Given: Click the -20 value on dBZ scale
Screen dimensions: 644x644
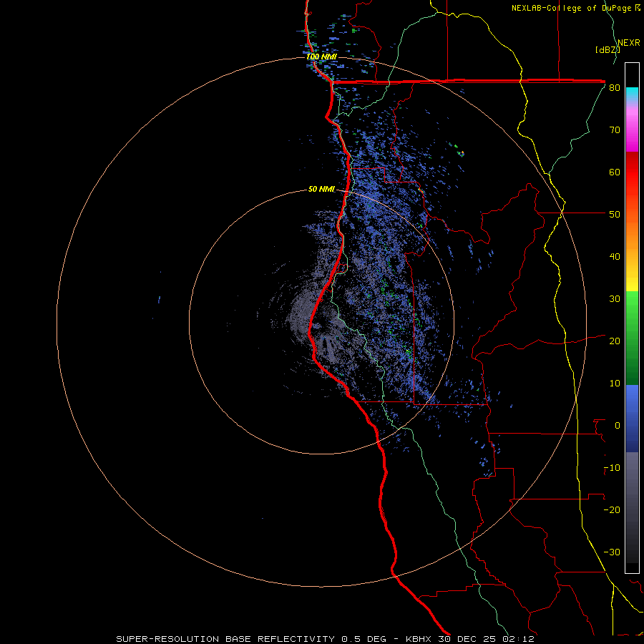Looking at the screenshot, I should (x=612, y=509).
